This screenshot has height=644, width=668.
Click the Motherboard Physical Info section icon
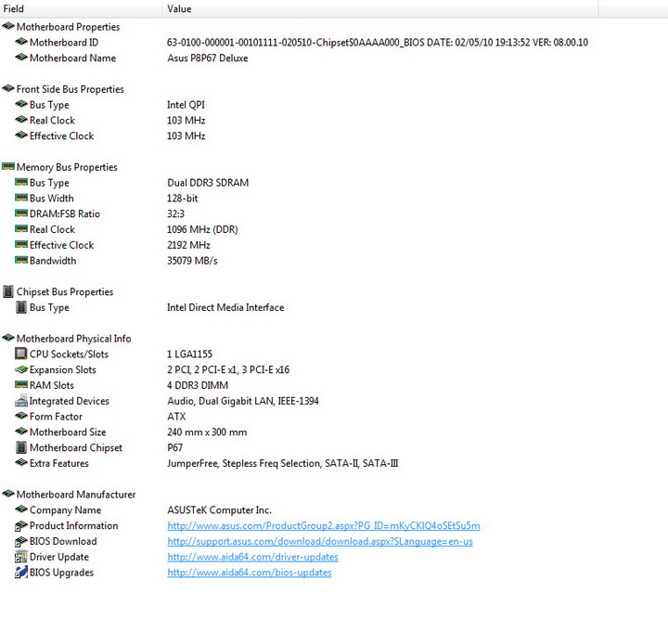coord(8,338)
